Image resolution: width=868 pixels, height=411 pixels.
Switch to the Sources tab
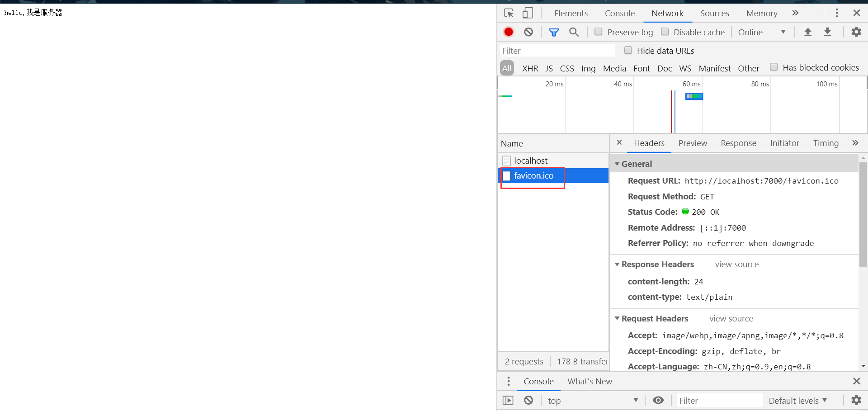click(x=715, y=13)
